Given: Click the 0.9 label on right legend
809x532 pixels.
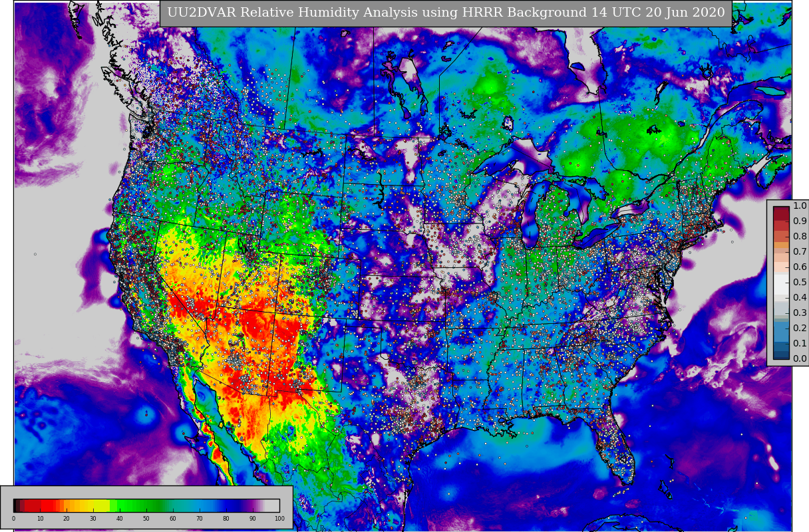Looking at the screenshot, I should pyautogui.click(x=800, y=221).
